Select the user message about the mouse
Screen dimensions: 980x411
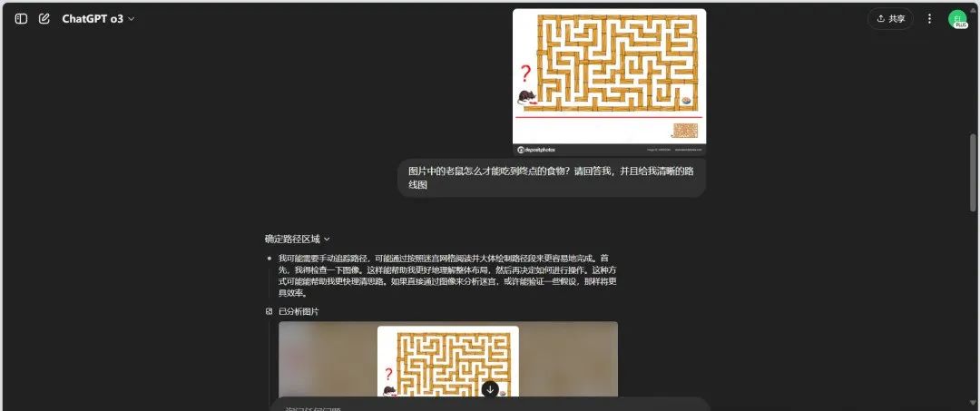click(552, 178)
